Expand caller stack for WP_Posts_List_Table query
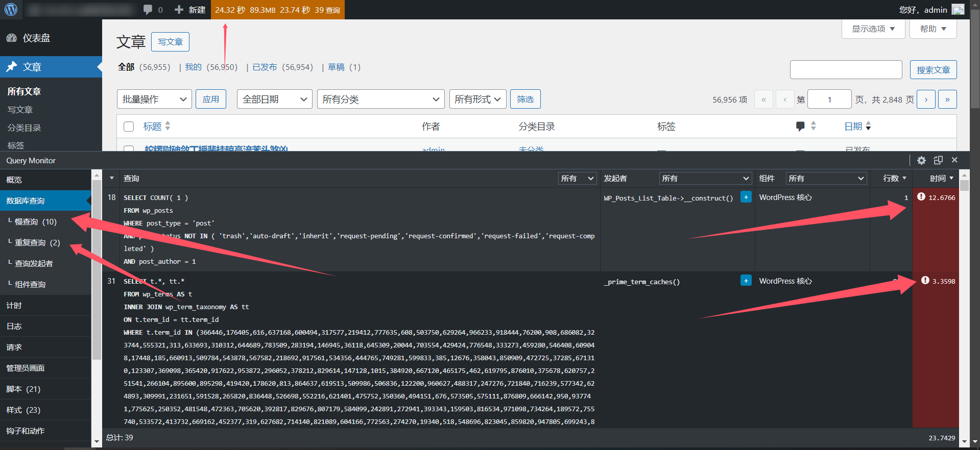Image resolution: width=980 pixels, height=450 pixels. click(x=746, y=197)
